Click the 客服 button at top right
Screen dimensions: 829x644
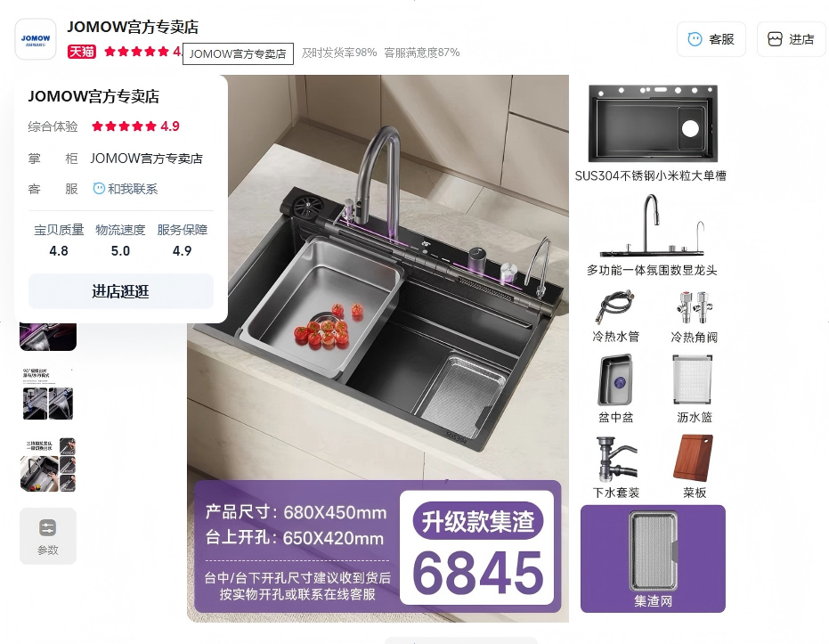coord(711,39)
